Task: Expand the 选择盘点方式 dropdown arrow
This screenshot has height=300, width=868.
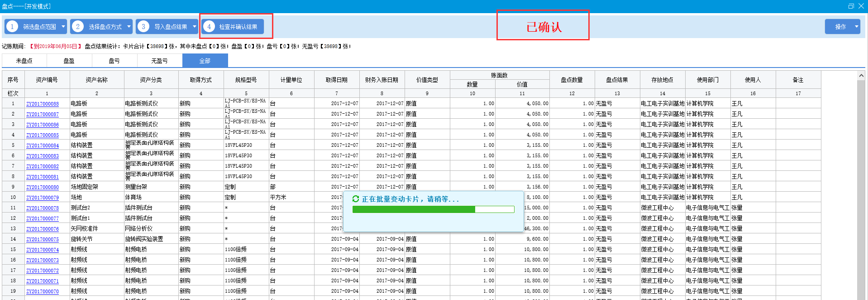Action: click(129, 27)
